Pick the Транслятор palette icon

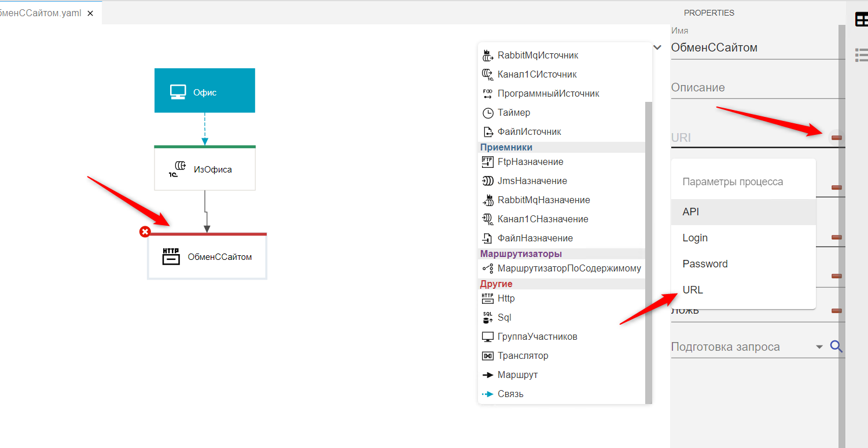pyautogui.click(x=487, y=356)
